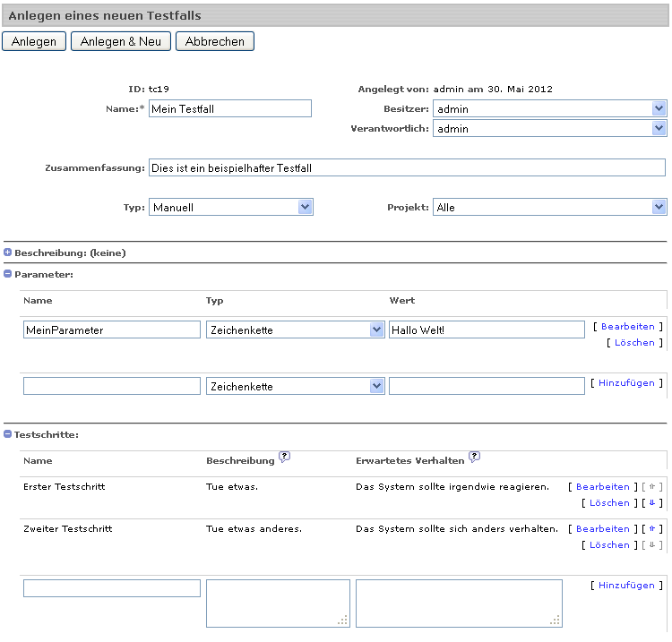The width and height of the screenshot is (672, 642).
Task: Move Erster Testschritt down with arrow
Action: [x=652, y=503]
